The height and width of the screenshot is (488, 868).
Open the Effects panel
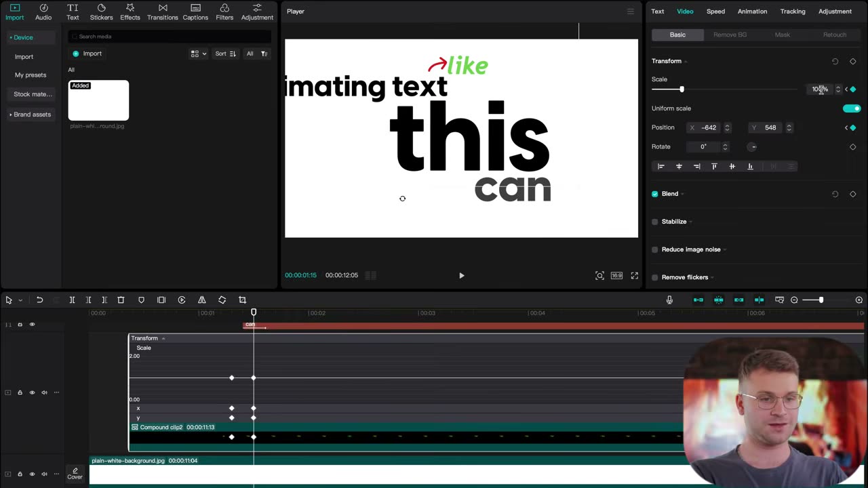[x=130, y=12]
